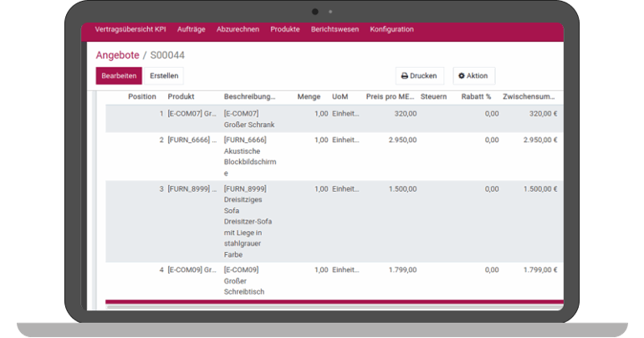The image size is (644, 338).
Task: Go back to Angebote breadcrumb
Action: tap(117, 55)
